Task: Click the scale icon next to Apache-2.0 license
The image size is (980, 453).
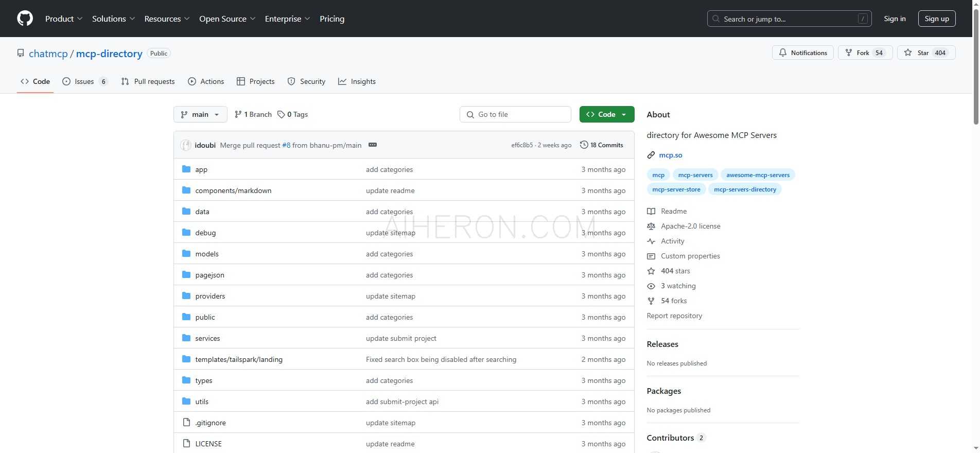Action: click(651, 226)
